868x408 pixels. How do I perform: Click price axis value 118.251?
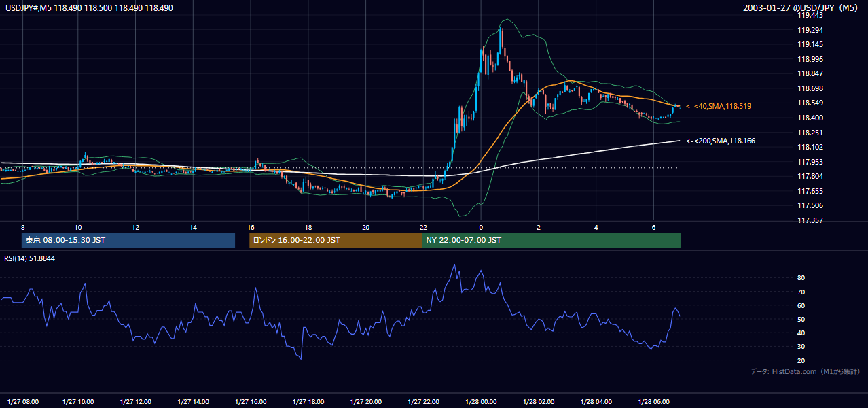tap(811, 133)
